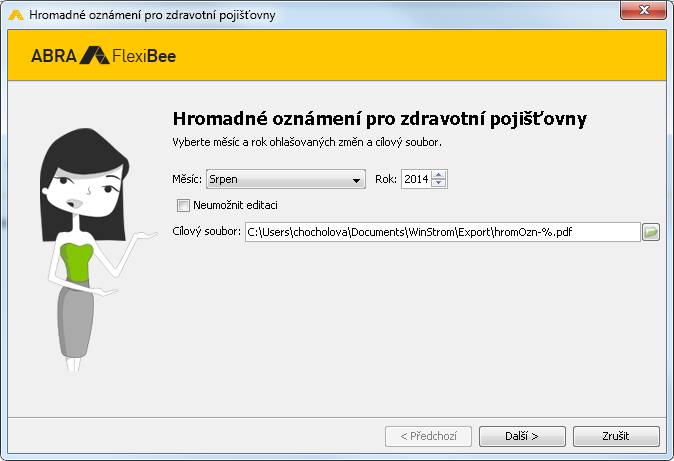Click the FlexiBee app icon in title bar
Viewport: 674px width, 461px height.
coord(16,15)
